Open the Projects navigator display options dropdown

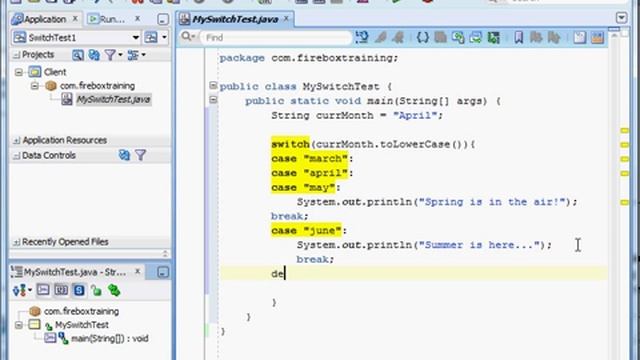click(136, 55)
